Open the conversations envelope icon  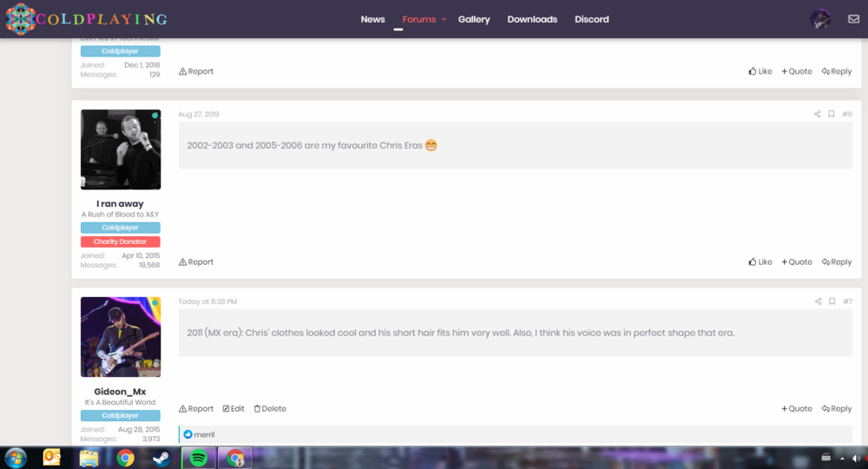(853, 19)
